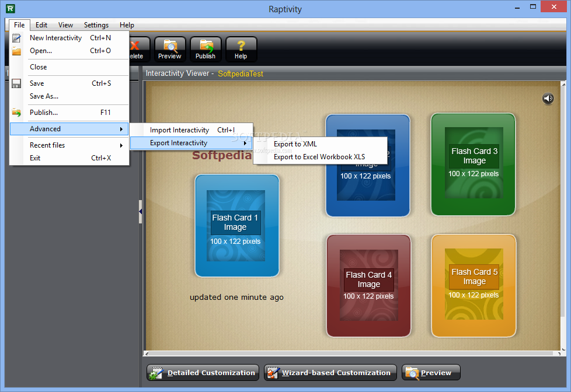Expand the Recent files submenu
Image resolution: width=571 pixels, height=392 pixels.
(69, 145)
